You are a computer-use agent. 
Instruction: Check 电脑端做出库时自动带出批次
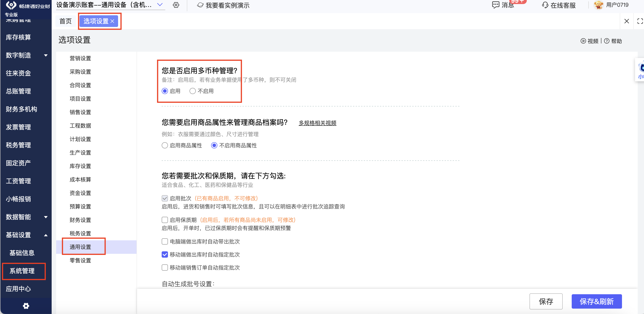click(x=165, y=241)
